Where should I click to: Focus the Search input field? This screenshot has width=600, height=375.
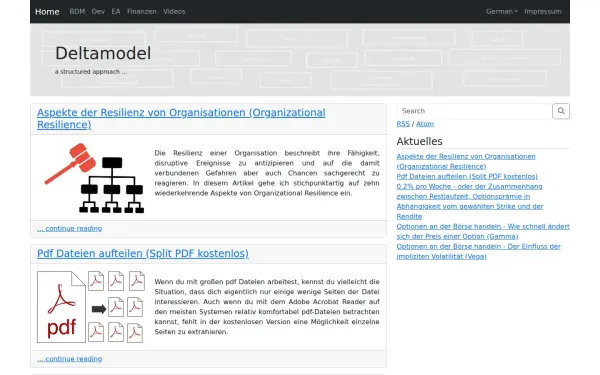pos(474,111)
